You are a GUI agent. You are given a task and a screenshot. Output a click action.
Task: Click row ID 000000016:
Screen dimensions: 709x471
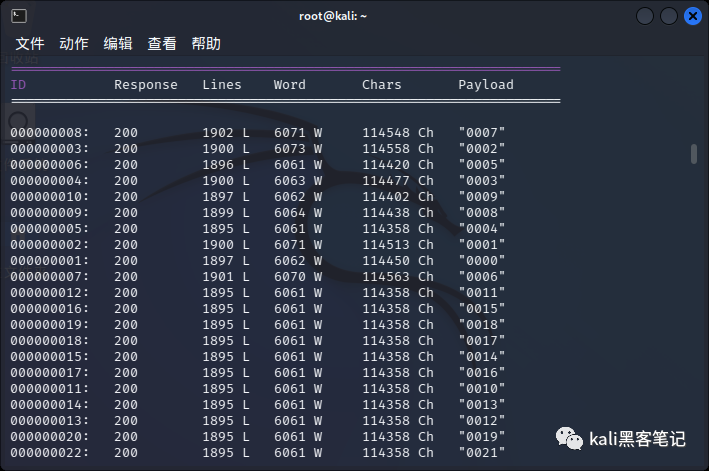[x=50, y=308]
